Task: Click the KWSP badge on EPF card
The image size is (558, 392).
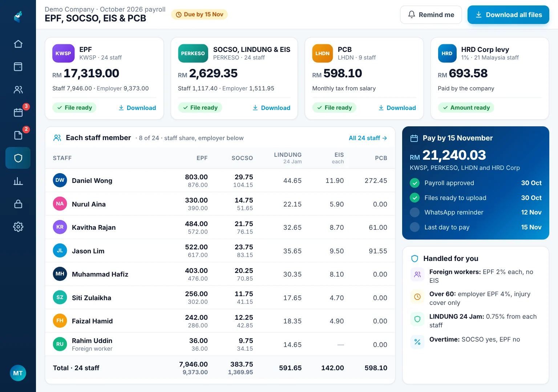Action: click(63, 53)
